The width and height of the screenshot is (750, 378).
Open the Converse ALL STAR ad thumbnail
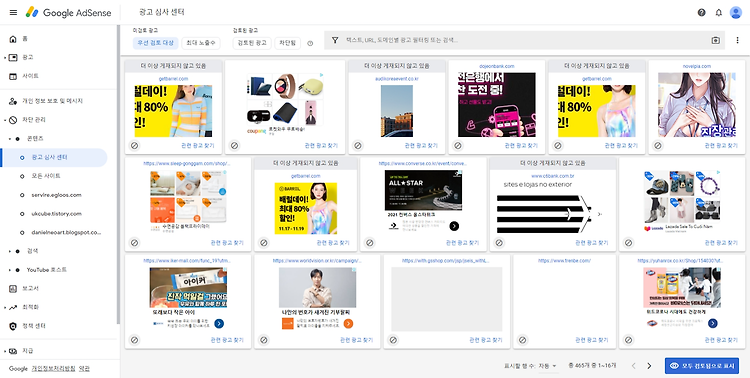tap(423, 190)
